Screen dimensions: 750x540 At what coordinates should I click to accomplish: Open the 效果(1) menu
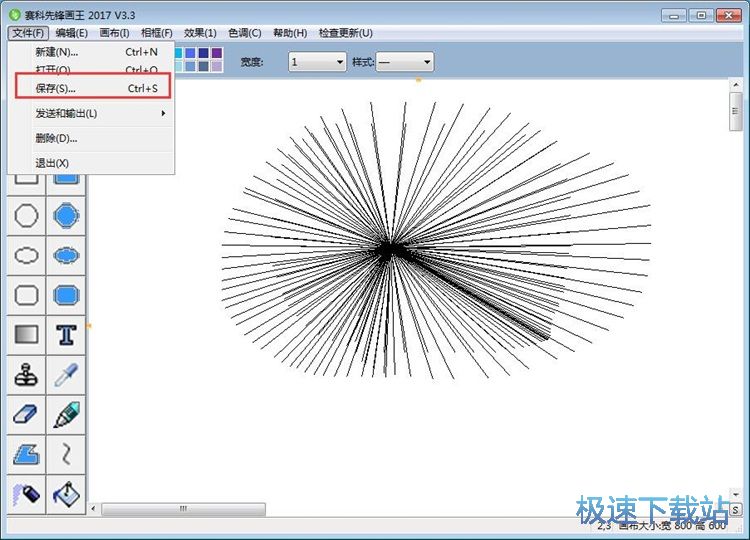point(200,33)
